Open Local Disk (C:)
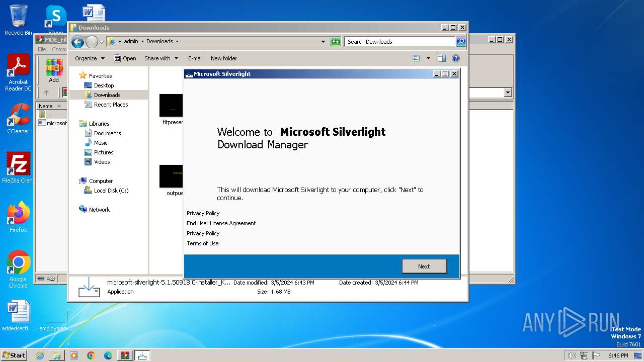The height and width of the screenshot is (362, 644). [x=111, y=191]
